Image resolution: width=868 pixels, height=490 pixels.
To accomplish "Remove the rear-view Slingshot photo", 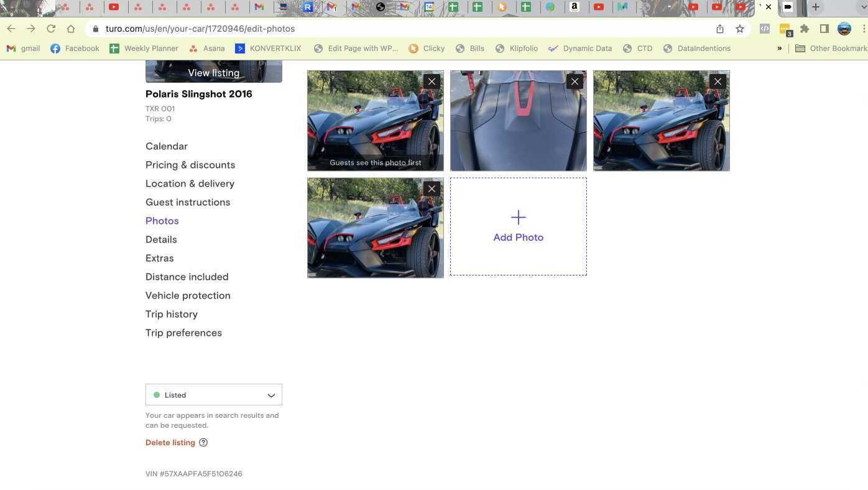I will [x=575, y=81].
